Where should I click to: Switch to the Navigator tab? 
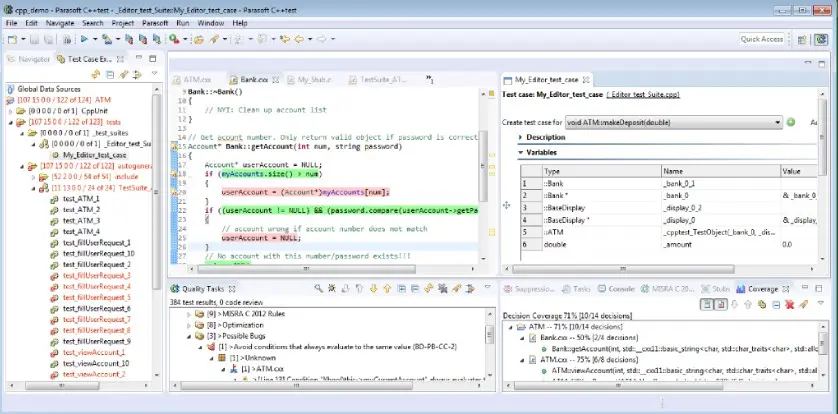29,59
